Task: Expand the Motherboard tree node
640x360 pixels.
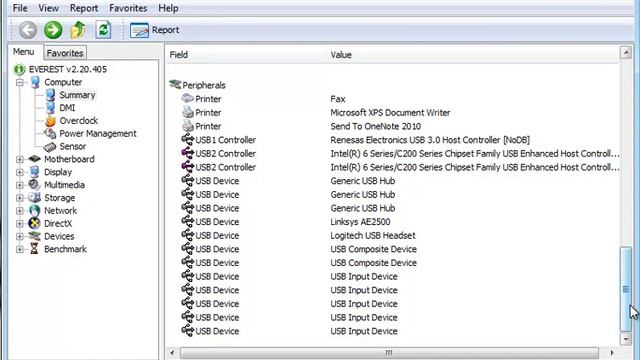Action: point(20,160)
